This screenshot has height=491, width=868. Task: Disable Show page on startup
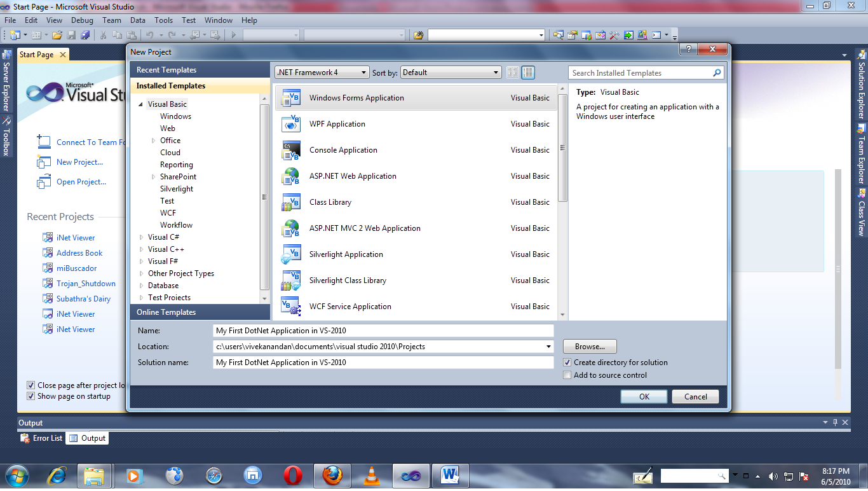31,396
